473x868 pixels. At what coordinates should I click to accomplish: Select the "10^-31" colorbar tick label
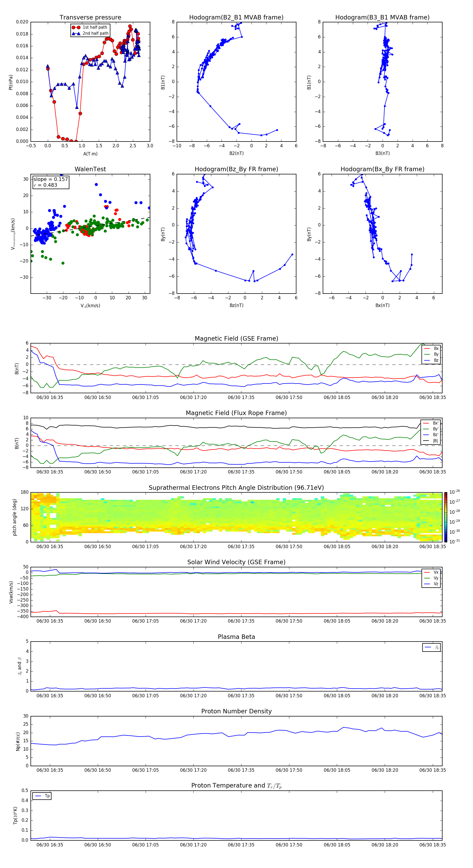click(454, 542)
